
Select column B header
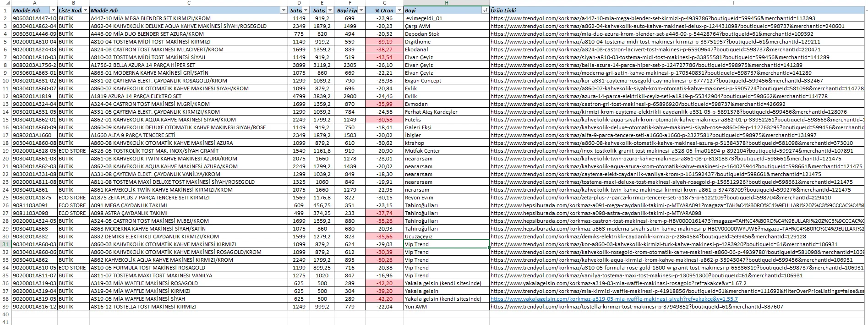[x=73, y=3]
